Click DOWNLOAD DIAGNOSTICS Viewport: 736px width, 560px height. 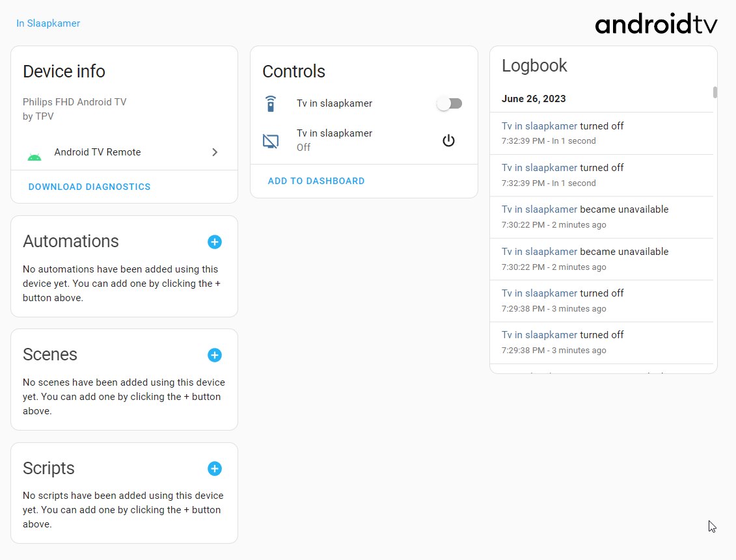click(x=89, y=187)
